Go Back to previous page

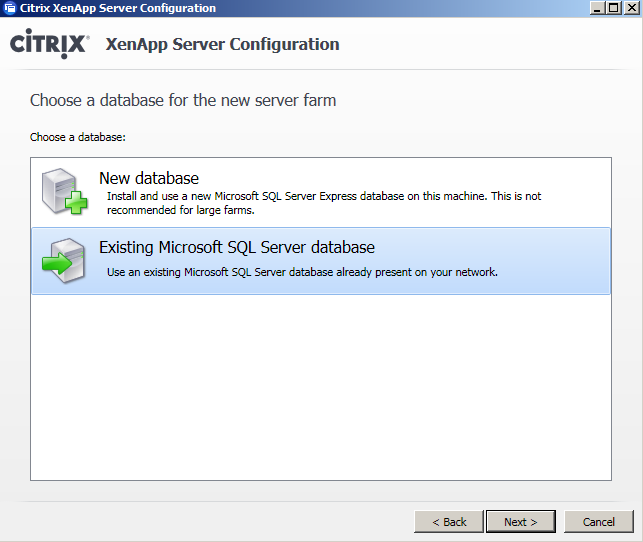click(449, 522)
